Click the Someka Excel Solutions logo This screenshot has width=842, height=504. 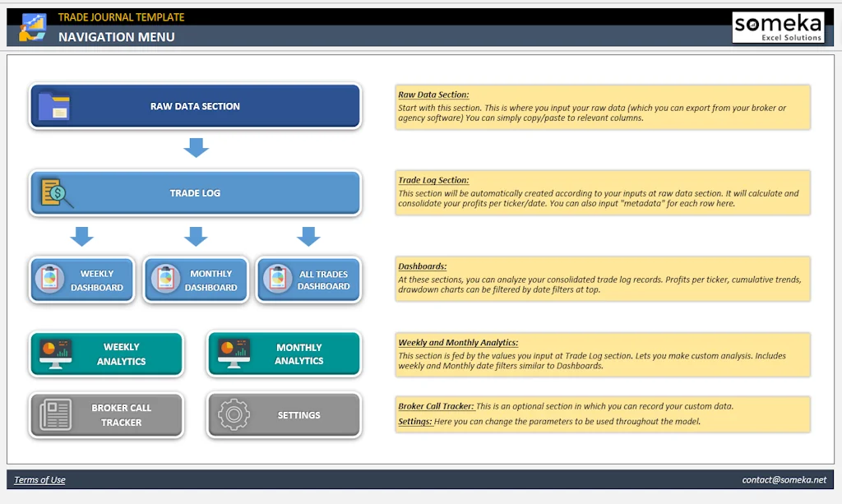click(778, 26)
